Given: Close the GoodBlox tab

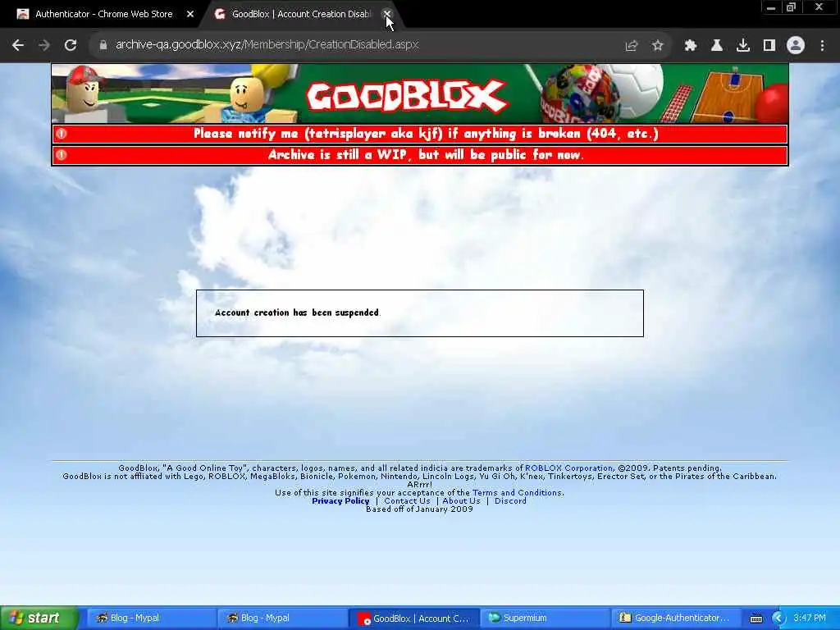Looking at the screenshot, I should (387, 14).
